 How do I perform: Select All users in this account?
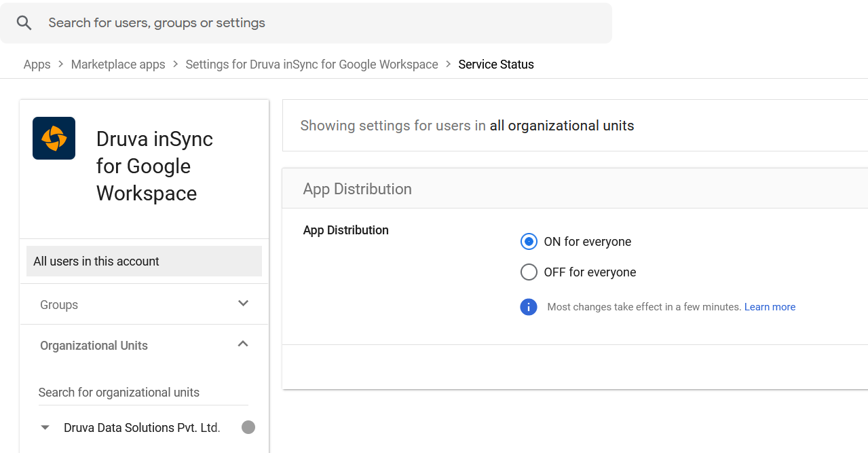pyautogui.click(x=144, y=261)
